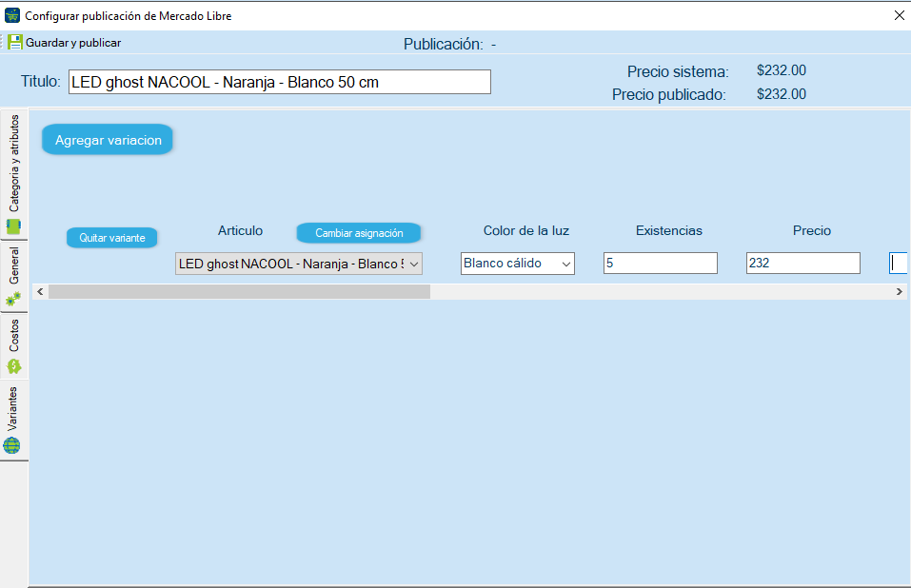Click the piggy bank icon on Costos tab
Viewport: 911px width, 588px height.
[14, 366]
